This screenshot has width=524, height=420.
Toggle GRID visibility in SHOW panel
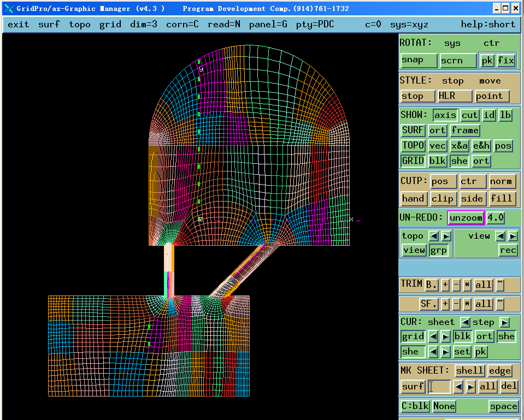(413, 161)
